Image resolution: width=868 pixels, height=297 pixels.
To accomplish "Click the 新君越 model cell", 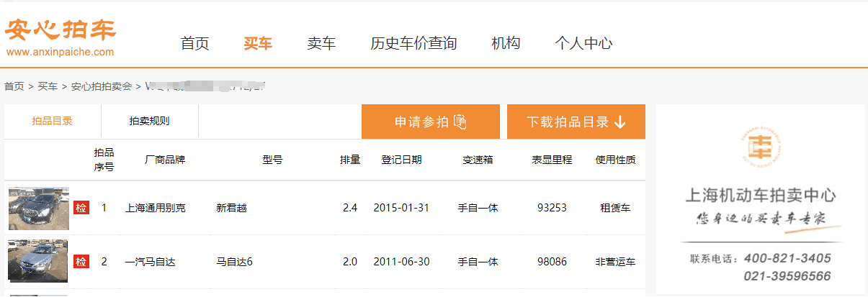I will coord(231,208).
